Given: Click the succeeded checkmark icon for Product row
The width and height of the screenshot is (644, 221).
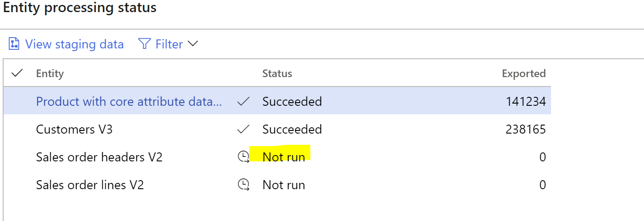Looking at the screenshot, I should click(x=243, y=102).
